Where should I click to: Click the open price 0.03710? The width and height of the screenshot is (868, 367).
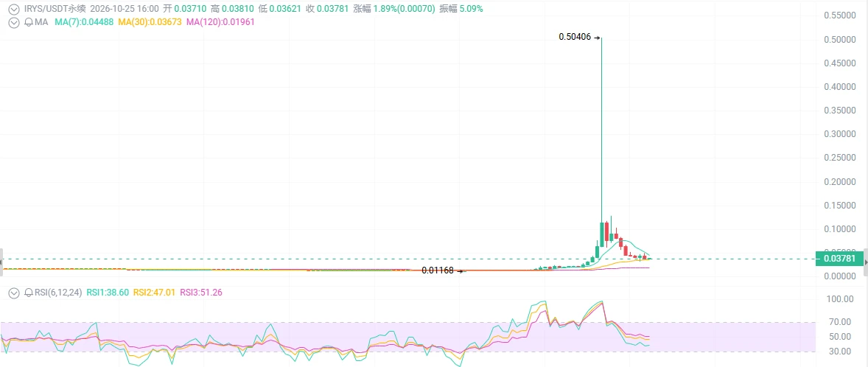pos(189,9)
